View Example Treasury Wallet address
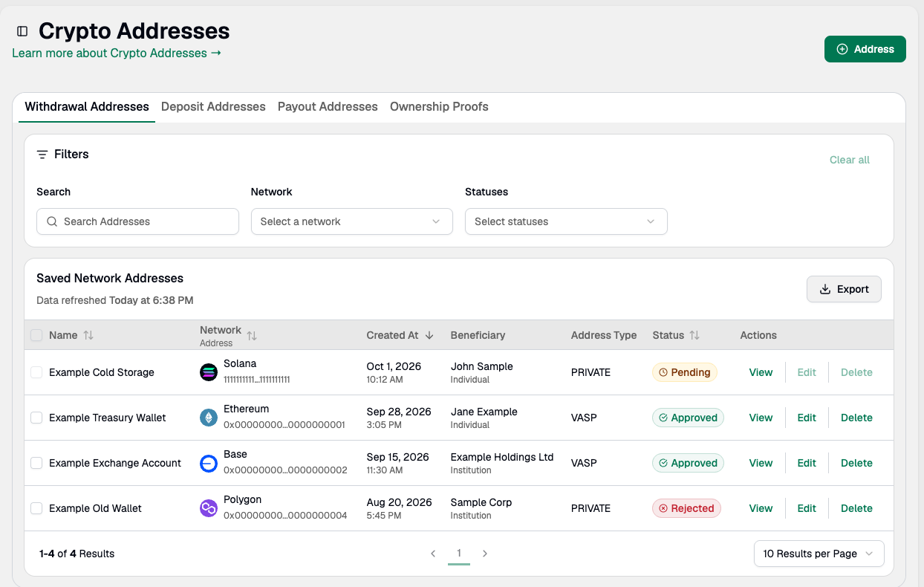The image size is (924, 587). coord(761,418)
